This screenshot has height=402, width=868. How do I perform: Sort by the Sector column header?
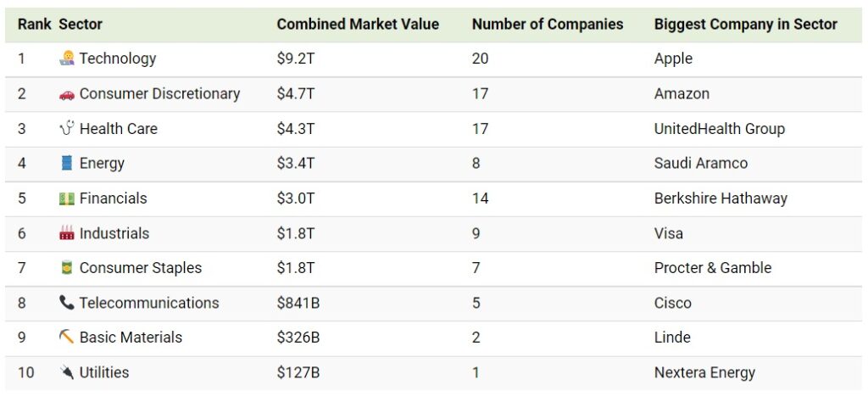pos(81,25)
